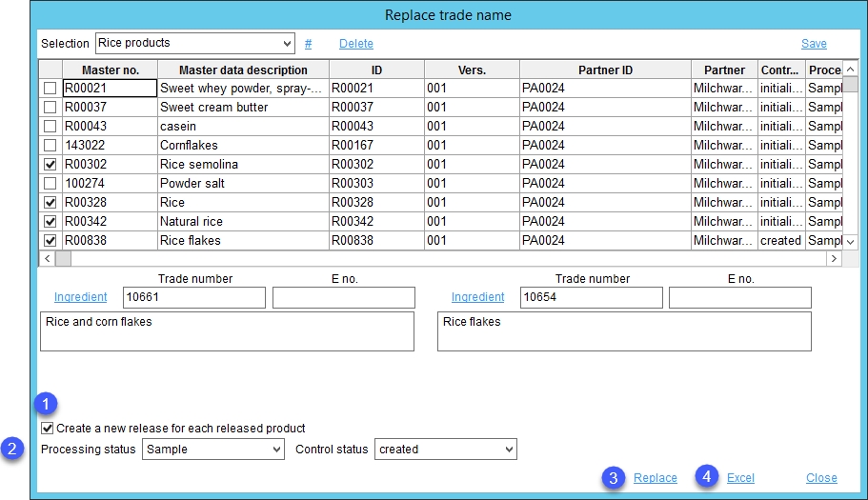Click the Trade number field containing 10661
The image size is (868, 500).
[x=194, y=297]
